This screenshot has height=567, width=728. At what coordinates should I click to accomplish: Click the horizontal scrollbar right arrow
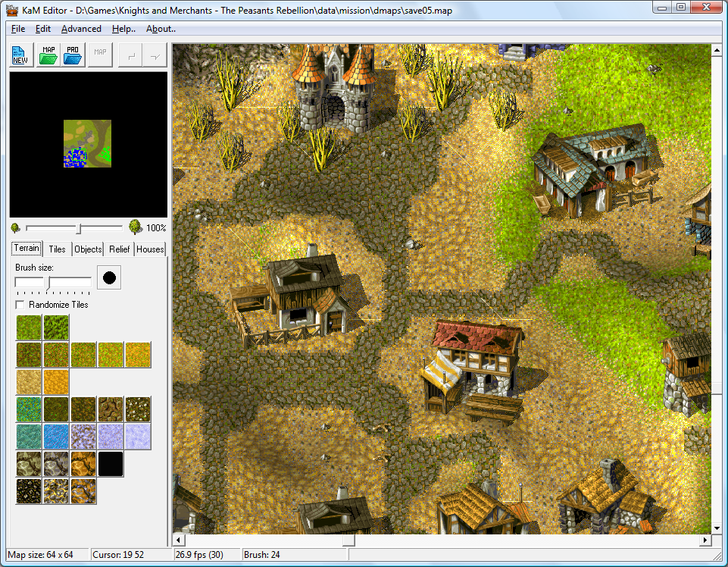705,540
